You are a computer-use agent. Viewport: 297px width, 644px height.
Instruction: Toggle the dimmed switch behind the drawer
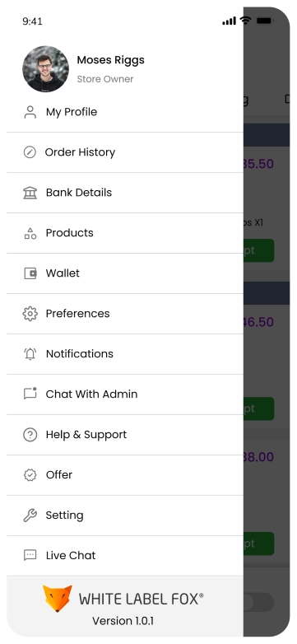(x=258, y=602)
